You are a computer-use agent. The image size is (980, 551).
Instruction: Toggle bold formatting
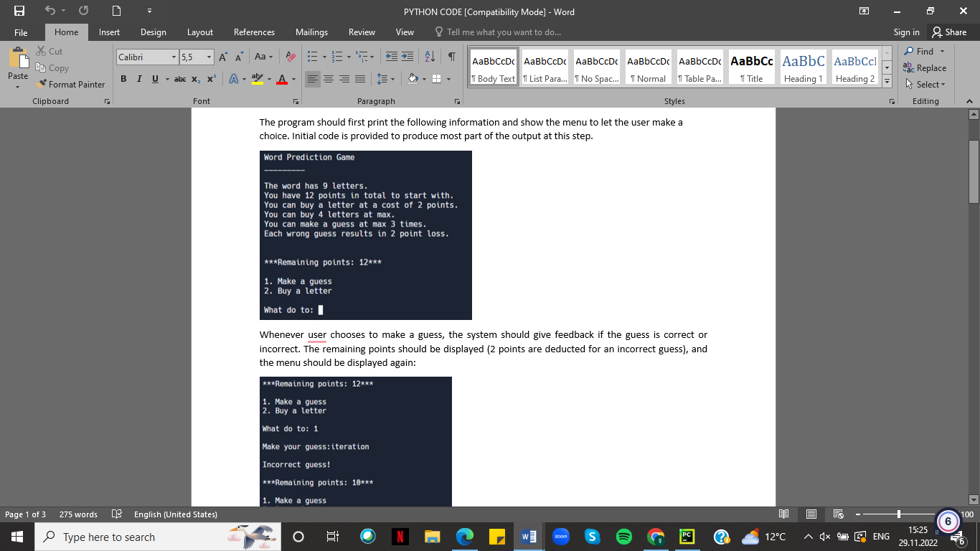123,79
